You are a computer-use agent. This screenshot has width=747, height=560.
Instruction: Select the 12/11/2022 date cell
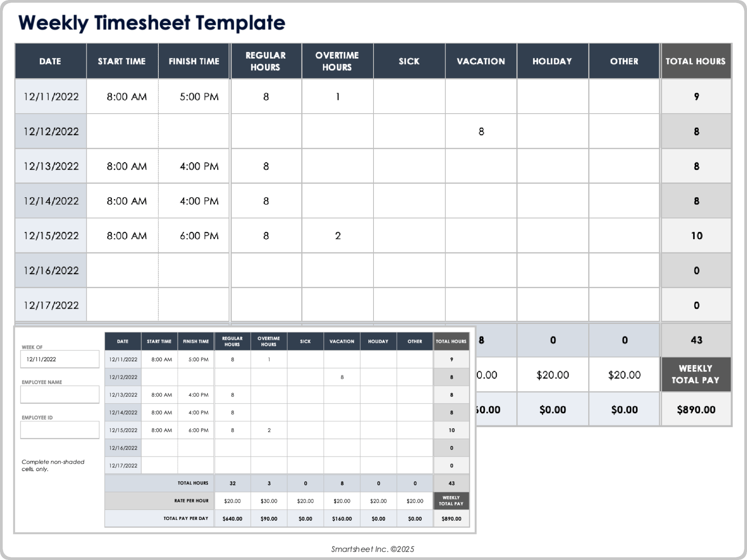tap(50, 96)
